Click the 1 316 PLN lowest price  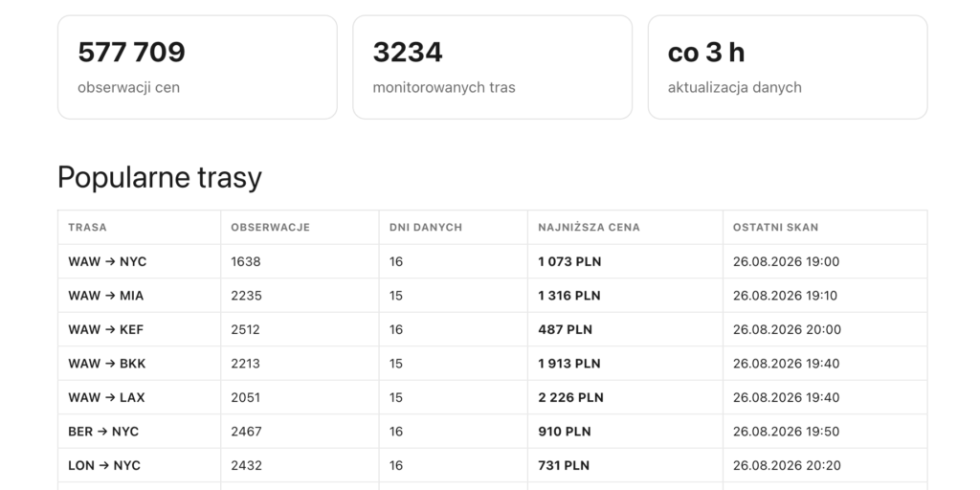point(568,296)
